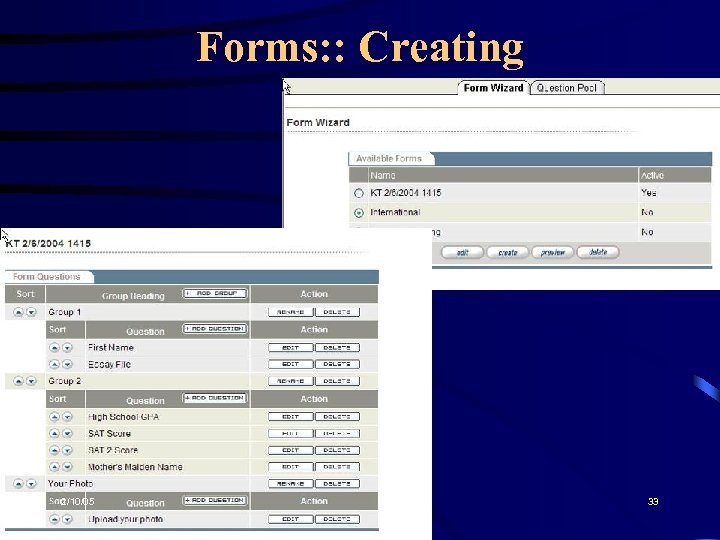Edit the SAT Score question

[x=291, y=433]
